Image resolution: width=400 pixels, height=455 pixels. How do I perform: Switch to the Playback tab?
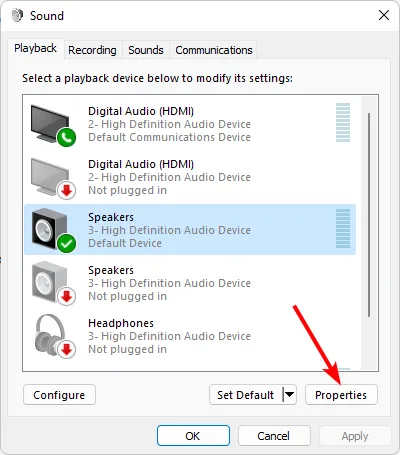pyautogui.click(x=35, y=48)
